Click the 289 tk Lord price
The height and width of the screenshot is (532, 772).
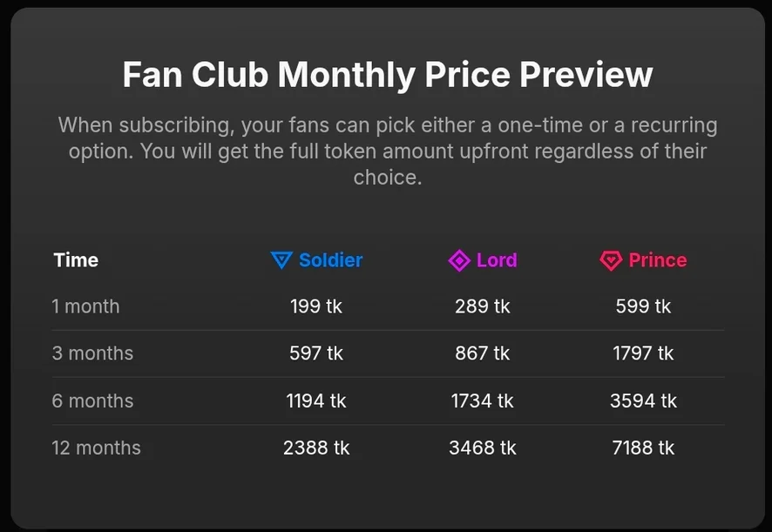pos(483,306)
